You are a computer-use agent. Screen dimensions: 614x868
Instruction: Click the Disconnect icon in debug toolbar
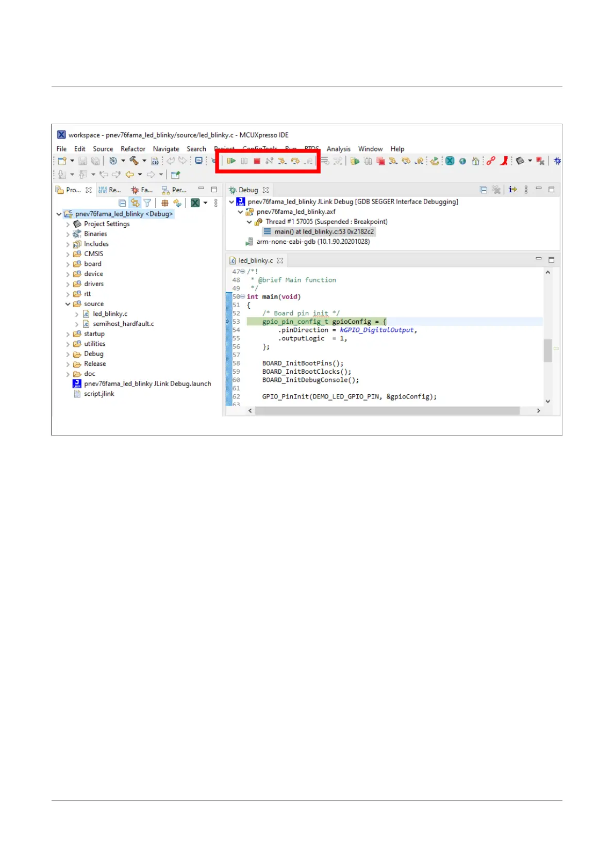pyautogui.click(x=269, y=161)
